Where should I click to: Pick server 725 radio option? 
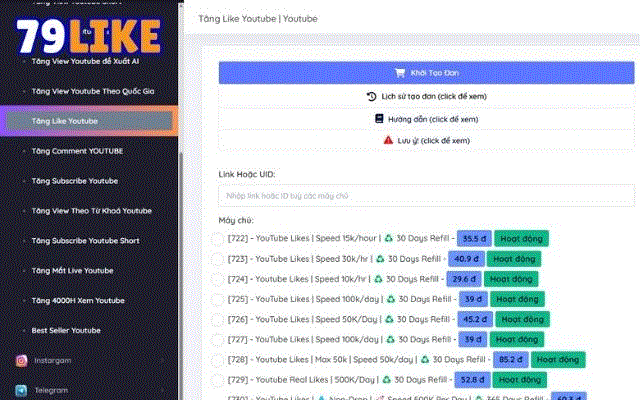coord(218,299)
